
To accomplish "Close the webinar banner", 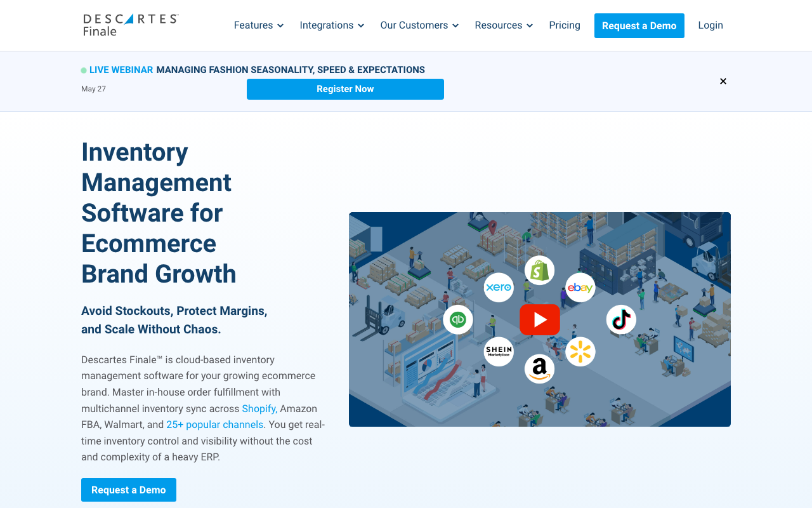I will point(723,81).
